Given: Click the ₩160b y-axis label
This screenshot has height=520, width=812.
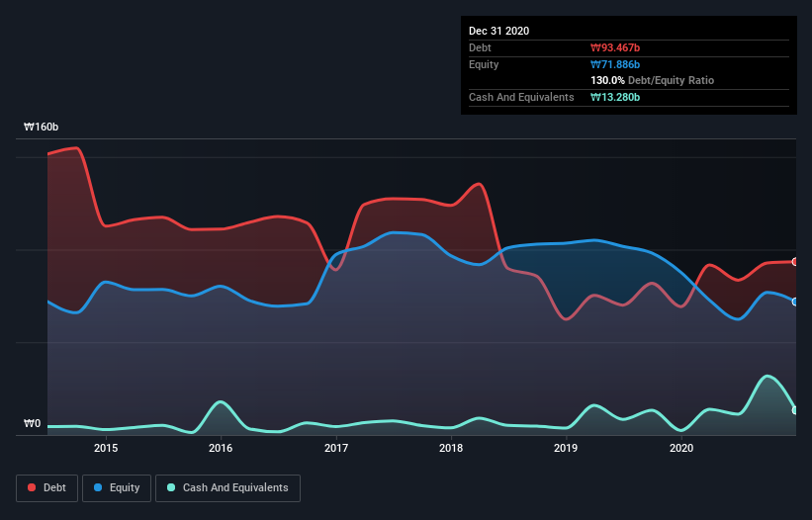Looking at the screenshot, I should click(42, 127).
